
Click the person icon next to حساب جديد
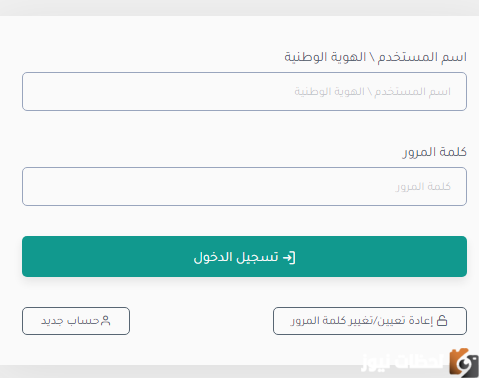click(105, 321)
